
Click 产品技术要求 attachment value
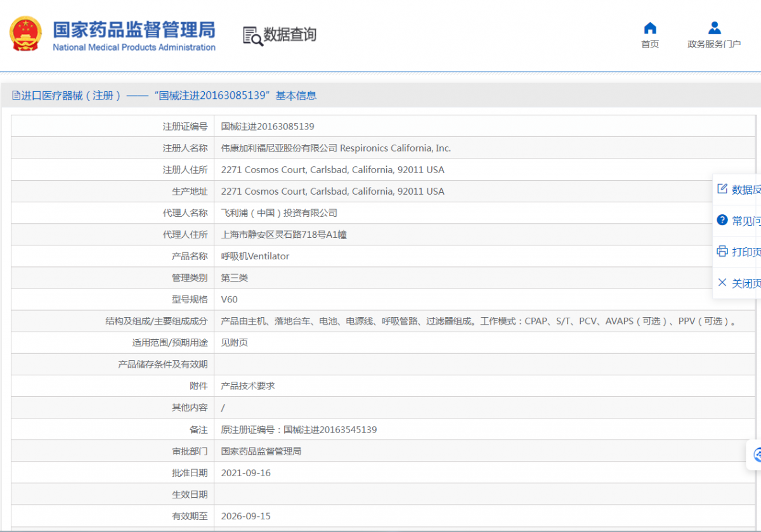[248, 386]
